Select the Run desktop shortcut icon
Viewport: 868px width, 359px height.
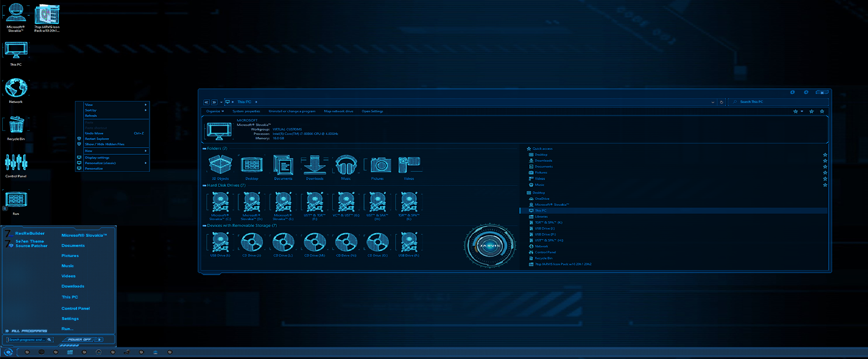click(x=16, y=199)
